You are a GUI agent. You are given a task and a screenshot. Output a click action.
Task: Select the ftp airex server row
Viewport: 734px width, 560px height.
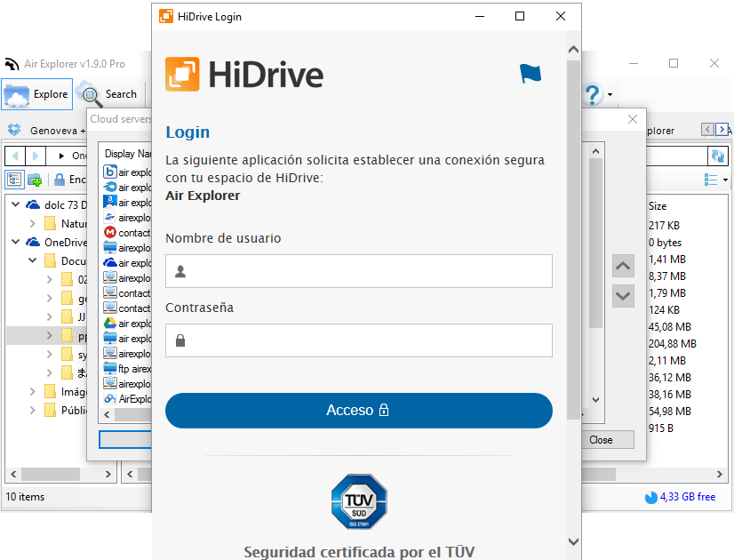(x=127, y=369)
